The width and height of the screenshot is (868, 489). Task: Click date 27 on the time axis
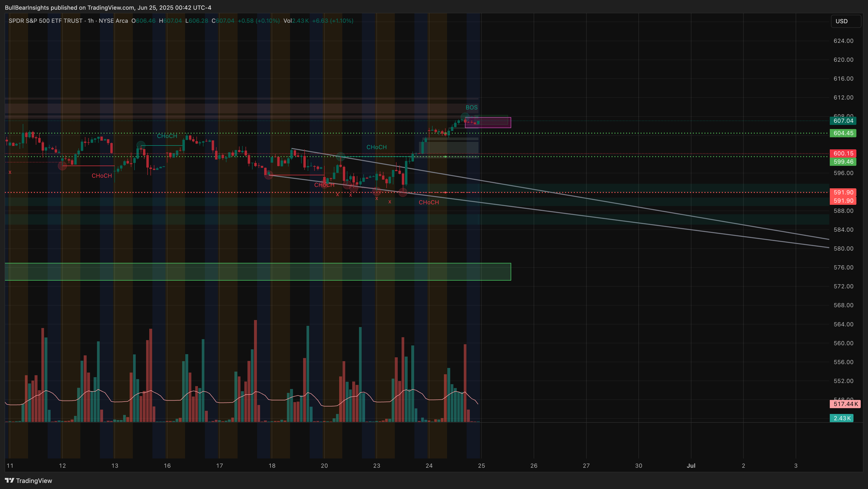pyautogui.click(x=586, y=466)
